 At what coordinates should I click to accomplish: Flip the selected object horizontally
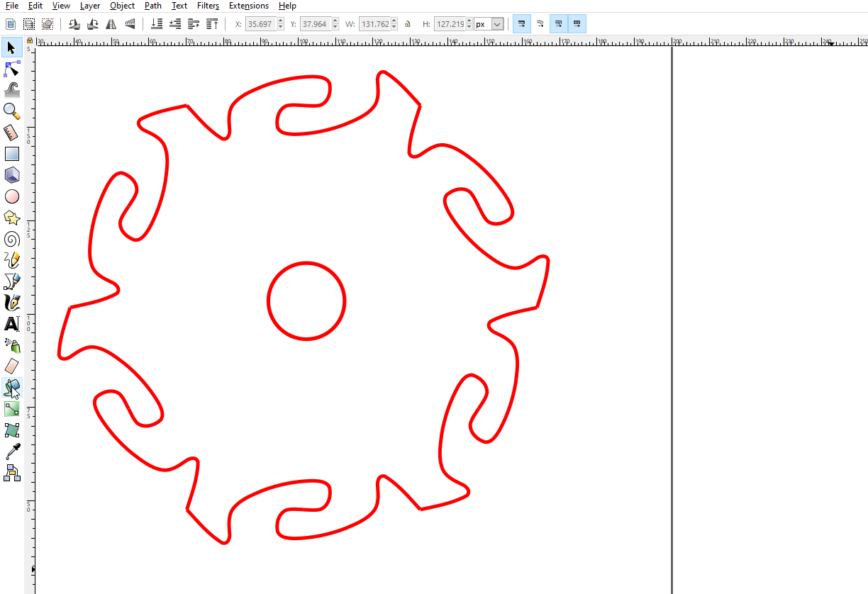(x=111, y=23)
